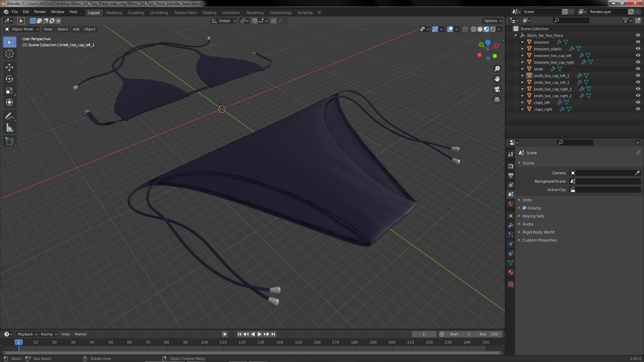
Task: Expand the Units panel
Action: (527, 200)
